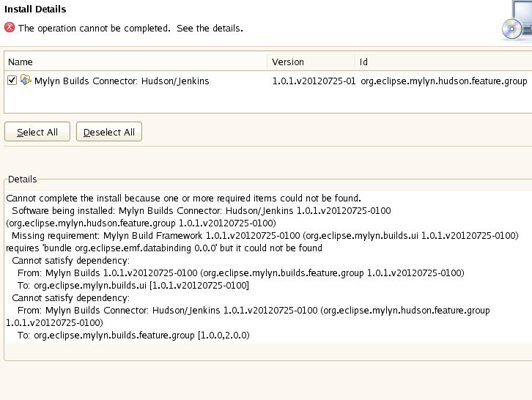Screen dimensions: 532x400
Task: Click the 'Software being installed' line
Action: (202, 211)
